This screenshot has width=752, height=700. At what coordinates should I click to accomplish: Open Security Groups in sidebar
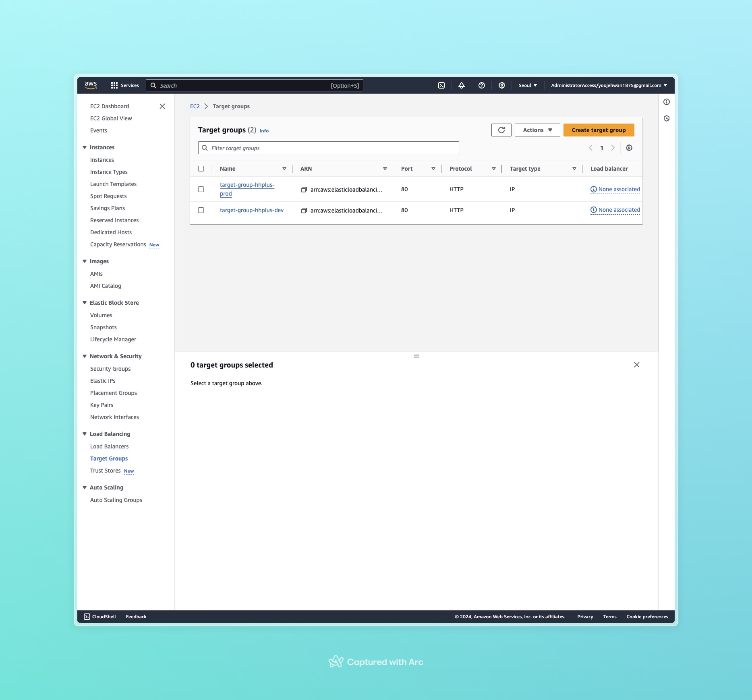[110, 369]
